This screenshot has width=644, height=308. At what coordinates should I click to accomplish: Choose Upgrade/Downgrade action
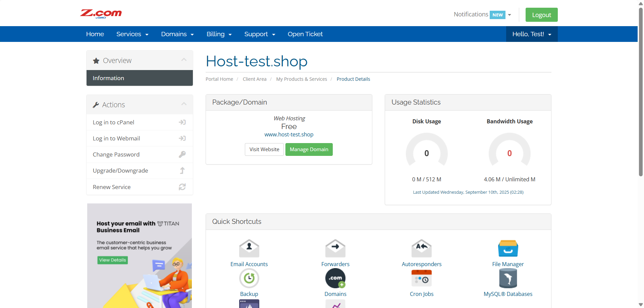click(140, 171)
